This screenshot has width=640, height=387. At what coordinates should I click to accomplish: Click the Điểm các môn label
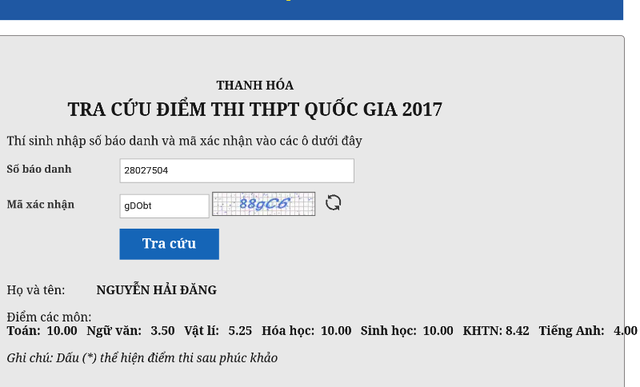(49, 317)
